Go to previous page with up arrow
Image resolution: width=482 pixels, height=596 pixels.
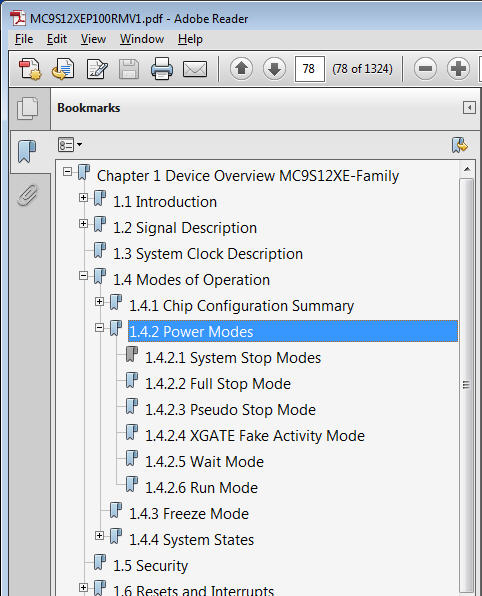click(x=241, y=69)
